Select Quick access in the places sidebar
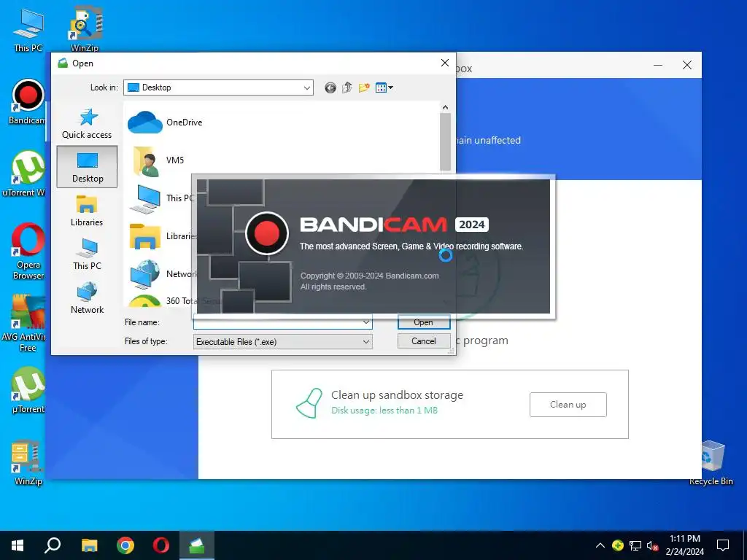This screenshot has height=560, width=747. click(87, 124)
